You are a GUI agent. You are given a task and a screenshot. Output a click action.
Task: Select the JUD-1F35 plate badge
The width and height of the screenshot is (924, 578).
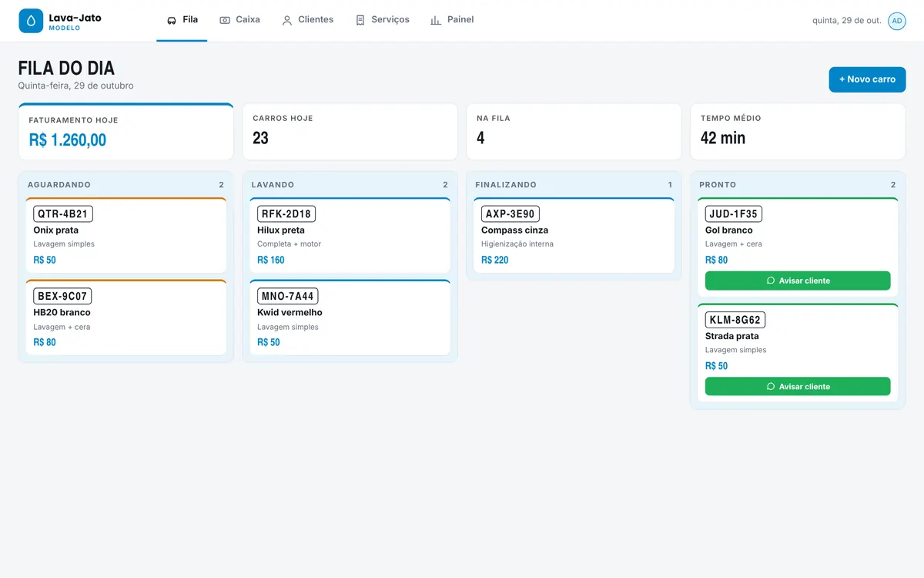point(734,214)
